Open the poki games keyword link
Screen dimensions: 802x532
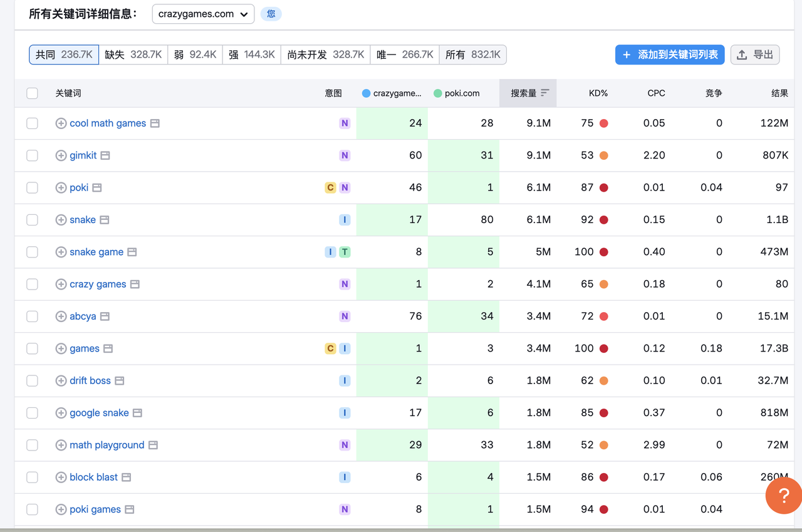coord(95,509)
